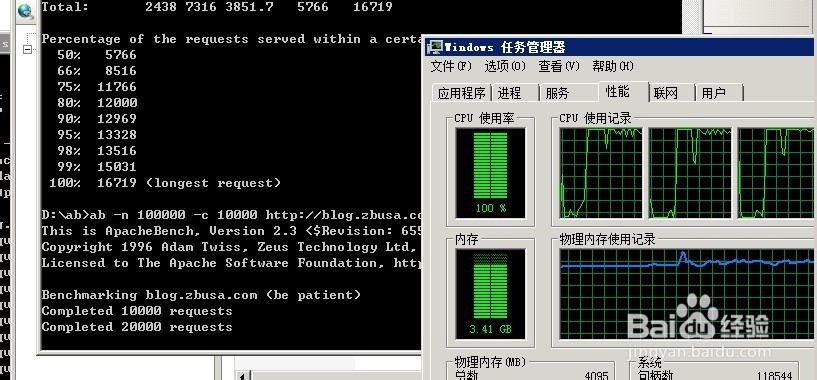817x380 pixels.
Task: Click the '75% 11766' percentile line
Action: click(x=97, y=87)
